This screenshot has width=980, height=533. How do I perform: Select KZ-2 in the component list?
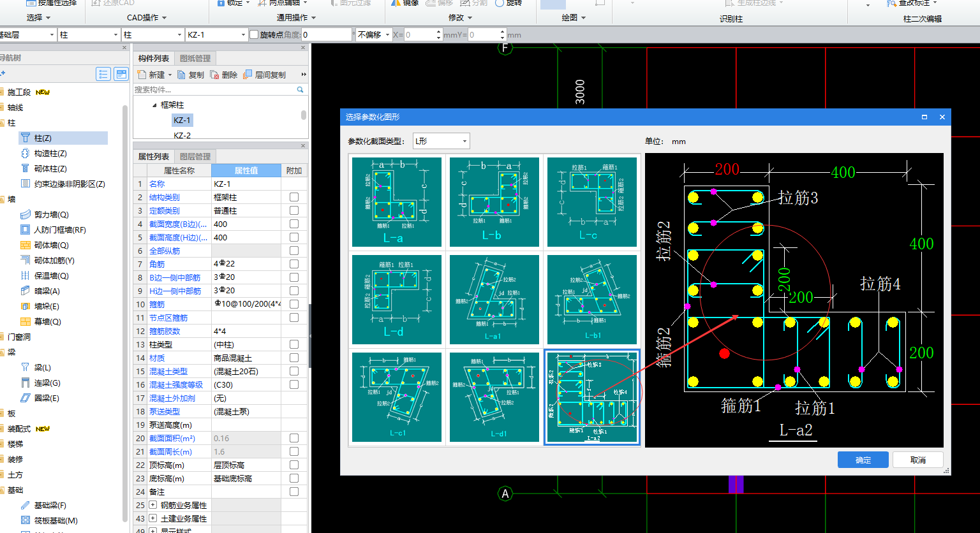click(x=182, y=135)
